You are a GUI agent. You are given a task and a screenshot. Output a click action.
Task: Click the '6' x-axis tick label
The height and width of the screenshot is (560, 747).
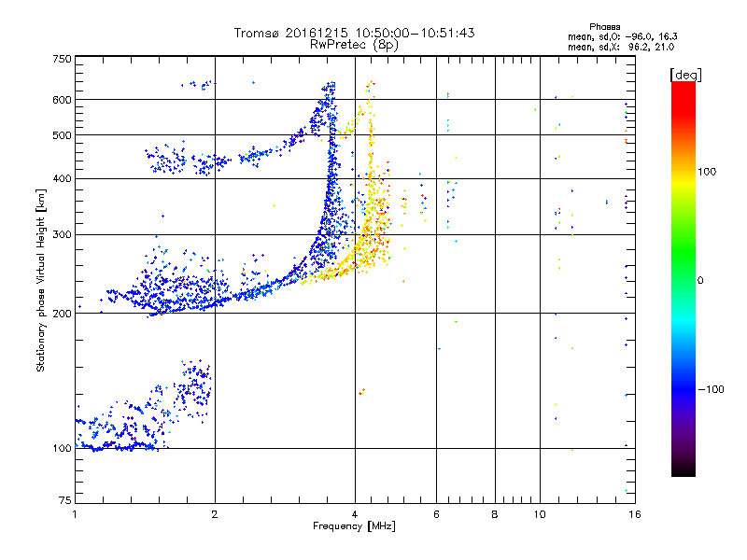(436, 514)
